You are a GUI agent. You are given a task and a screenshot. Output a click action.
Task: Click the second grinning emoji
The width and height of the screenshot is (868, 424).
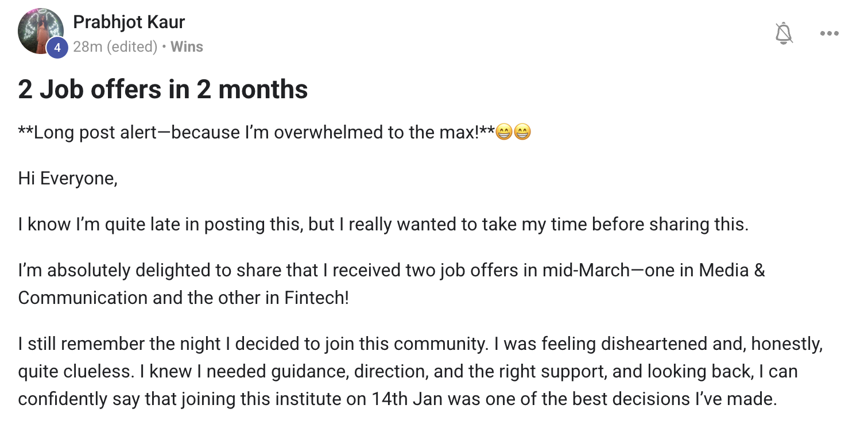click(522, 133)
